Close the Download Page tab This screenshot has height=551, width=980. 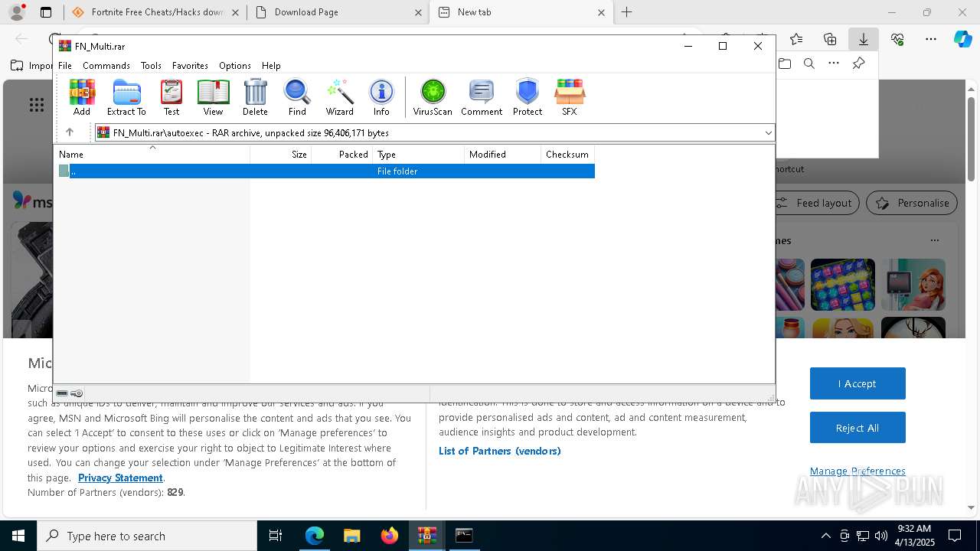click(x=419, y=12)
